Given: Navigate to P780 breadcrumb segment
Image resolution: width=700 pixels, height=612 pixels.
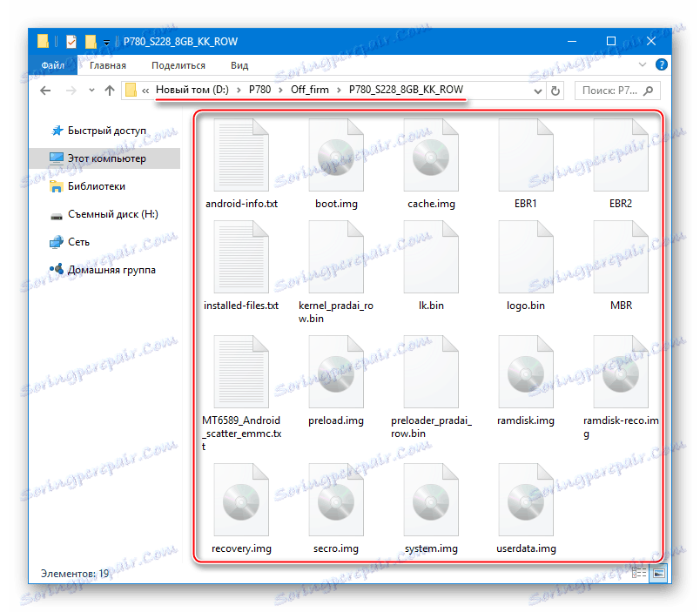Looking at the screenshot, I should [x=259, y=90].
